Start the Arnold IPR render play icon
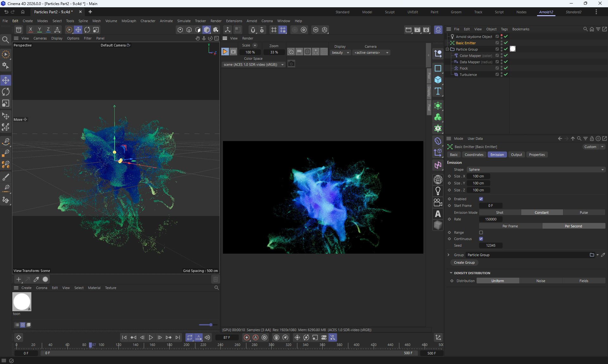The image size is (608, 364). click(x=225, y=52)
